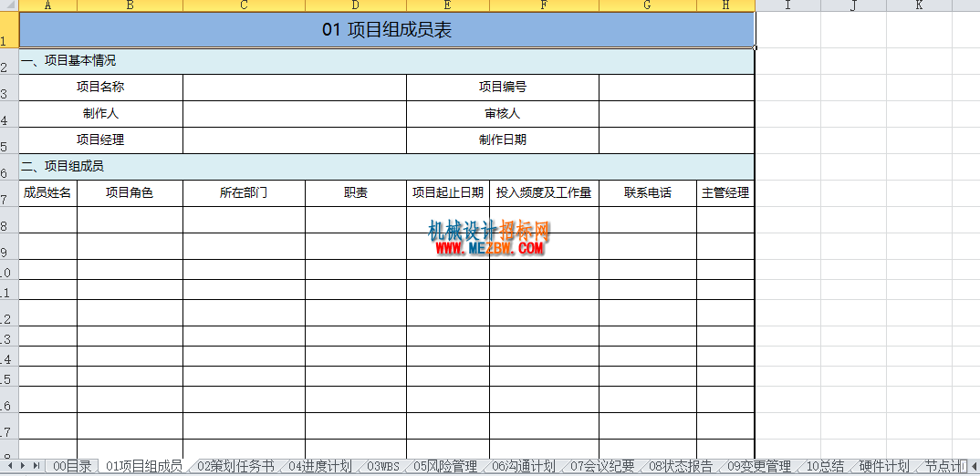Open the 硬件计划 sheet tab
The height and width of the screenshot is (476, 980).
884,466
